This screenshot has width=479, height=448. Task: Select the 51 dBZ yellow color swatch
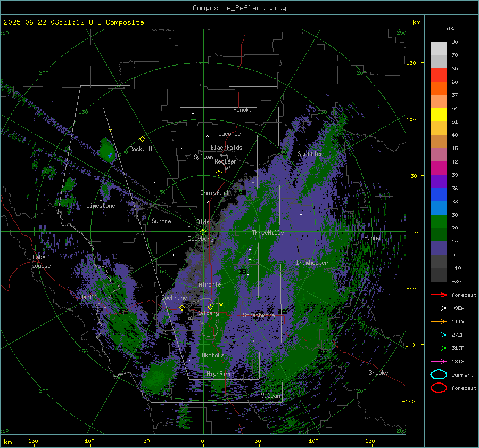439,115
